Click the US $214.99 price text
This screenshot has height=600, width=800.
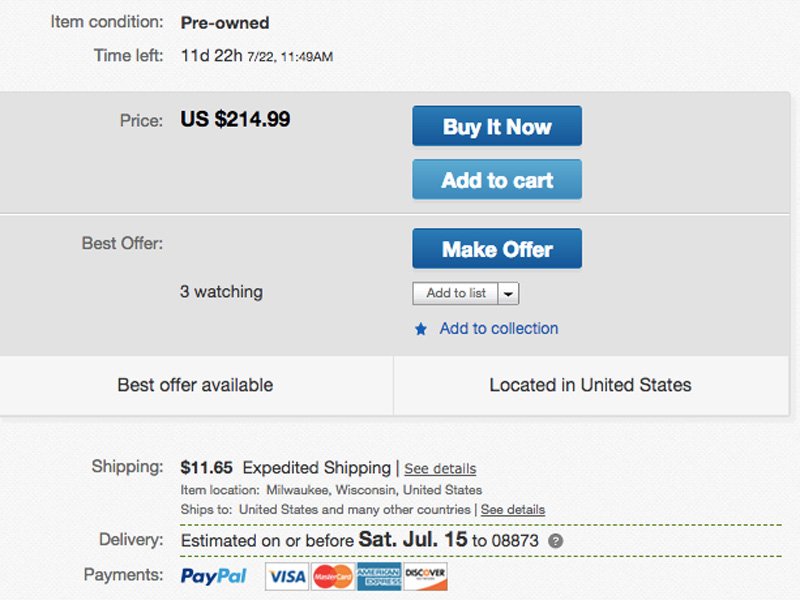tap(235, 120)
